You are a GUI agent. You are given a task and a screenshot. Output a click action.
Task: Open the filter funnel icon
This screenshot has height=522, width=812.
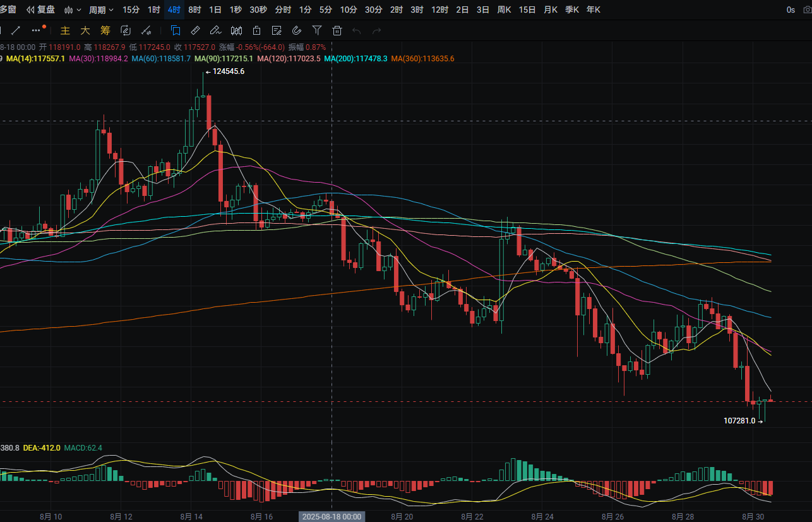(317, 30)
